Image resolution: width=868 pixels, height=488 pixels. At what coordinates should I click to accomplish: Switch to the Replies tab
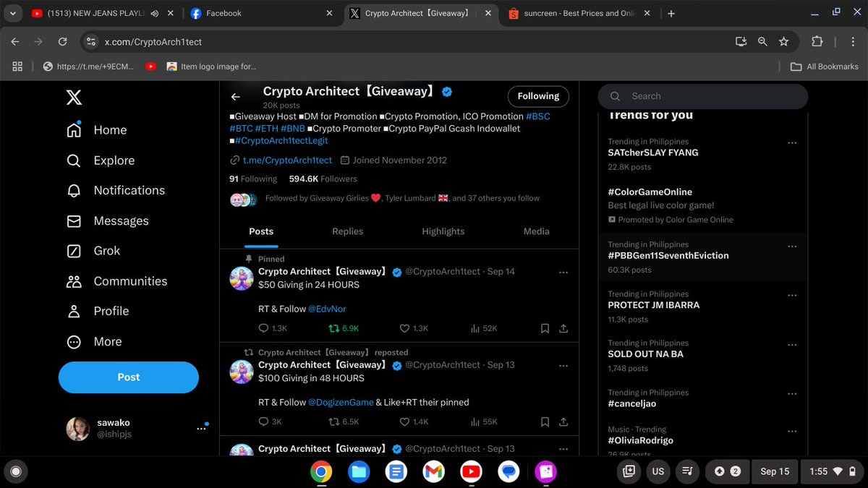pyautogui.click(x=348, y=231)
